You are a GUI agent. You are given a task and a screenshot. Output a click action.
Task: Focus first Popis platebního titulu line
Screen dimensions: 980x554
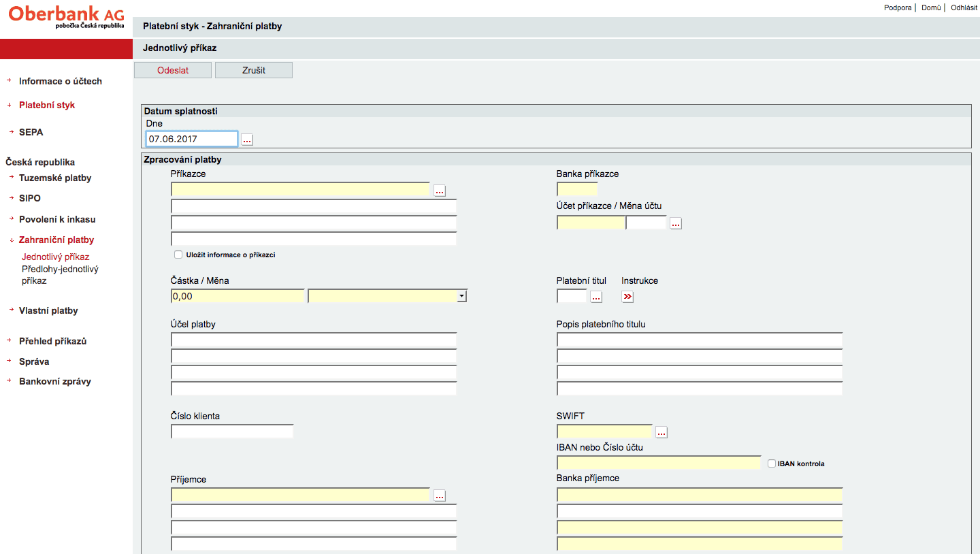(x=700, y=340)
